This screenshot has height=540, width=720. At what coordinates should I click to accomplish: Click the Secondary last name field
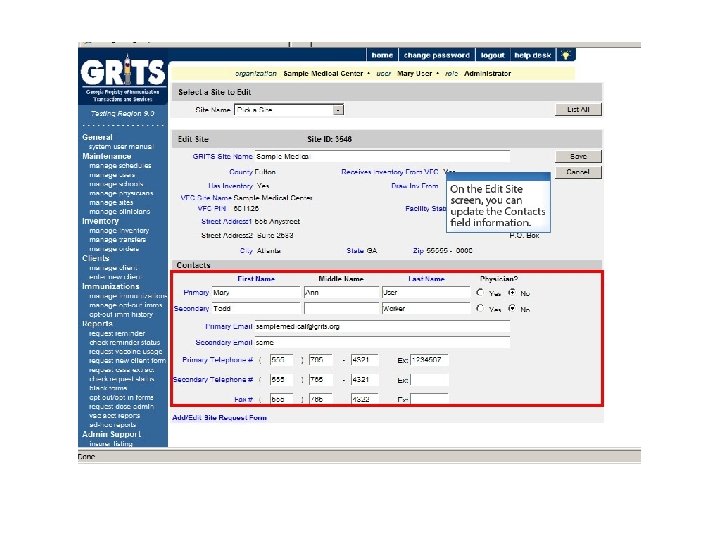point(426,309)
